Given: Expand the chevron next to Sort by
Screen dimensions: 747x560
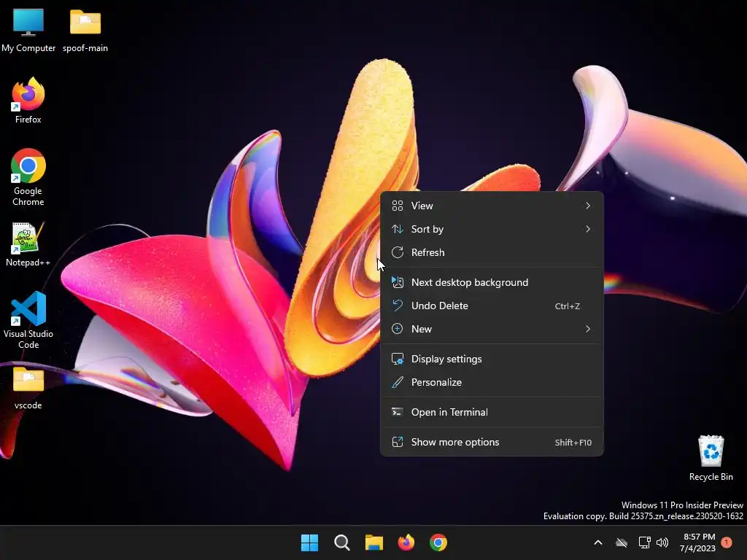Looking at the screenshot, I should (x=588, y=229).
